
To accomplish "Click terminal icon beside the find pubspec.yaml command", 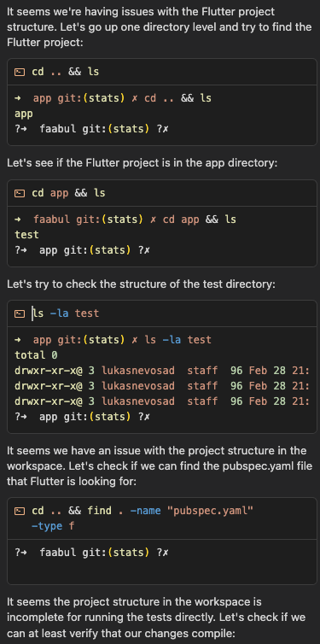I will tap(20, 511).
